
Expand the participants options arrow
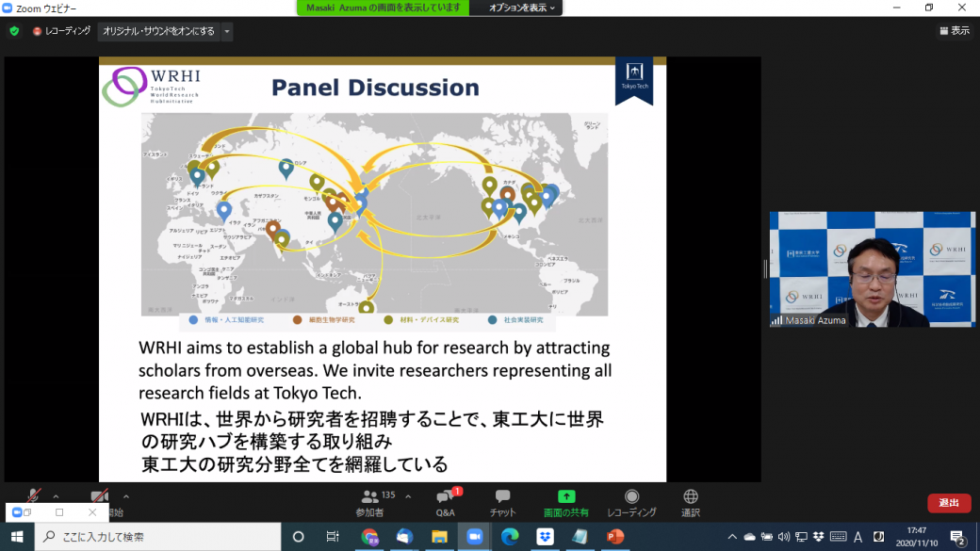(408, 496)
